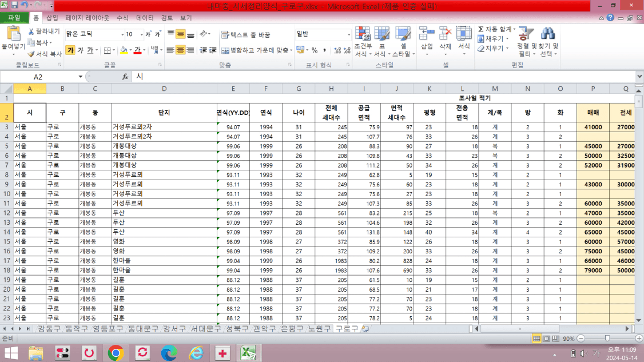Apply percent style to the cell
The image size is (644, 362).
click(x=315, y=50)
